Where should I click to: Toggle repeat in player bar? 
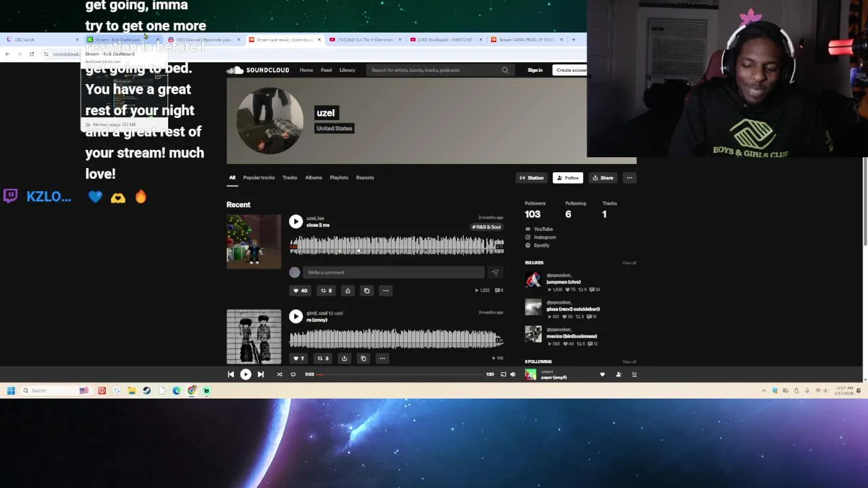coord(293,374)
